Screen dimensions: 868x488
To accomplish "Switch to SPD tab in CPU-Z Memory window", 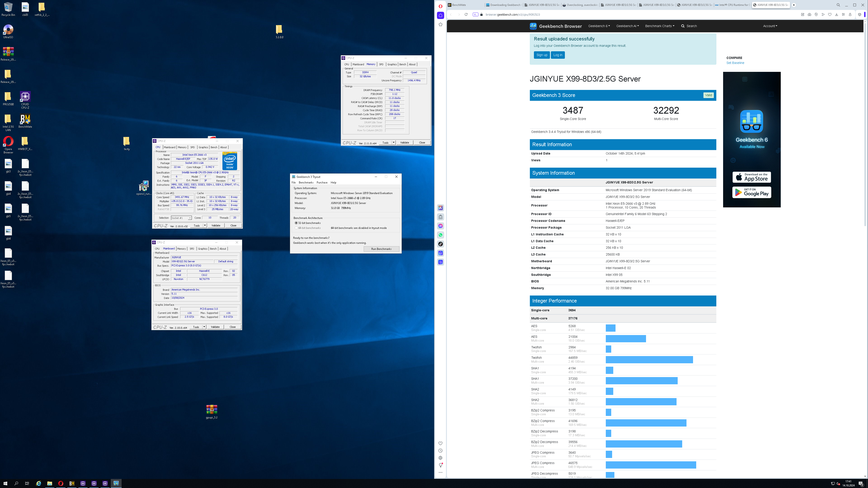I will tap(381, 64).
